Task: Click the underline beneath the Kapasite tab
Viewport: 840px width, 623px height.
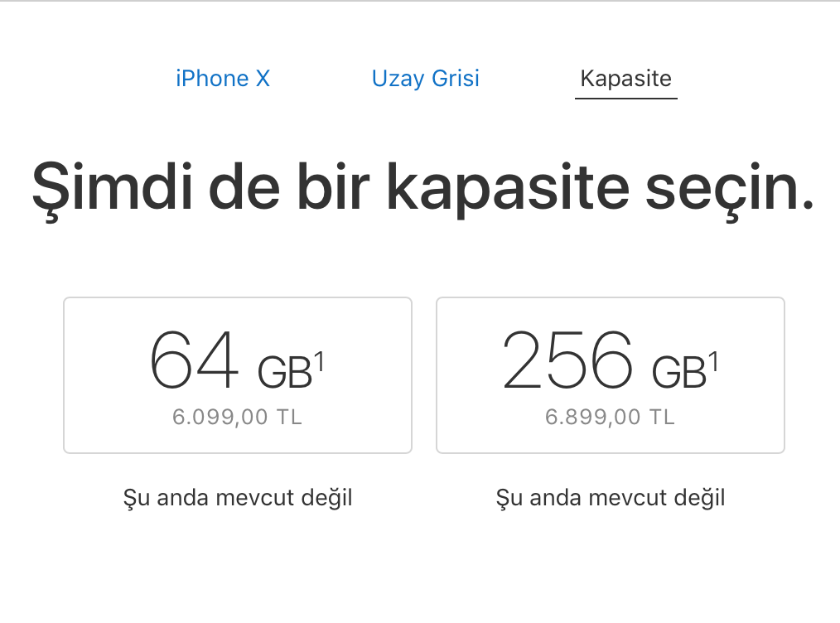Action: click(x=625, y=99)
